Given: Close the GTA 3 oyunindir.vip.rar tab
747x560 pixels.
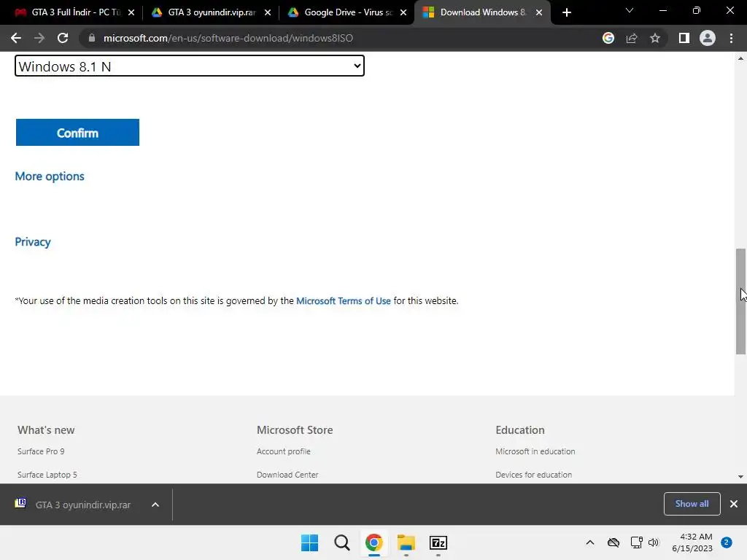Looking at the screenshot, I should pyautogui.click(x=267, y=13).
